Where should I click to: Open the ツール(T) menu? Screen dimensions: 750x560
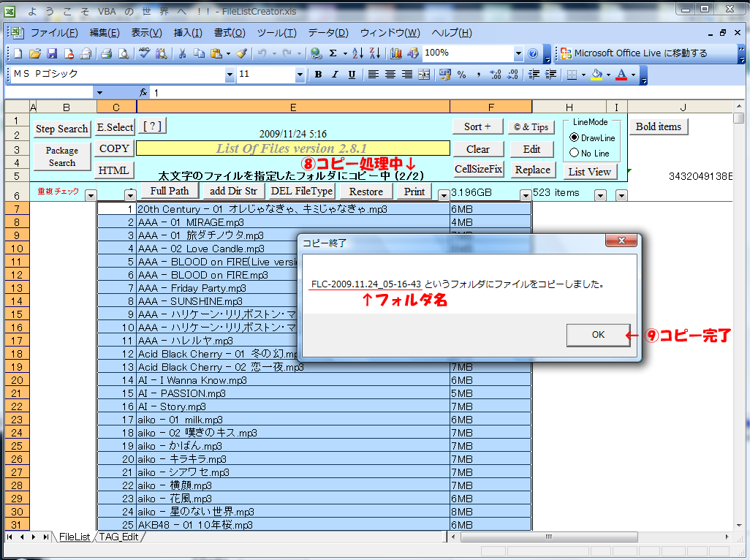[x=276, y=33]
